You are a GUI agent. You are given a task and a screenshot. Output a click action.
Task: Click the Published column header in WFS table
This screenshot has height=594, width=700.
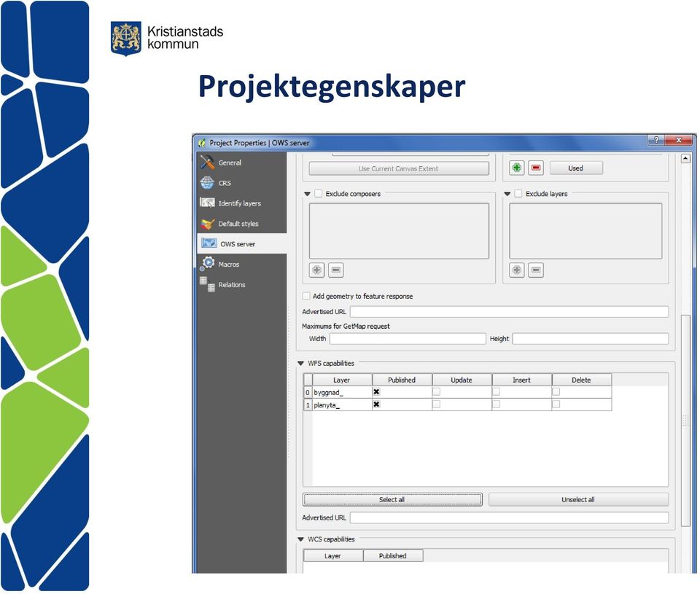tap(402, 380)
